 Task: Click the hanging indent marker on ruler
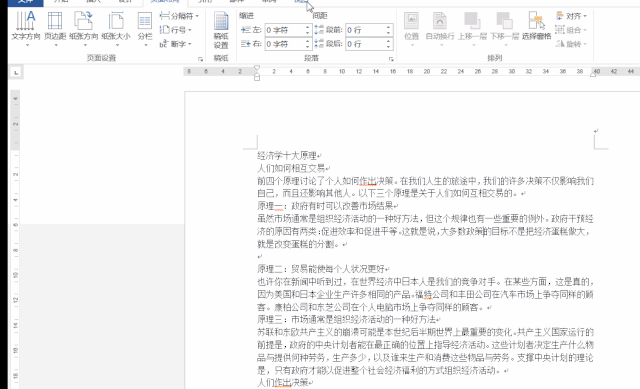(x=257, y=74)
